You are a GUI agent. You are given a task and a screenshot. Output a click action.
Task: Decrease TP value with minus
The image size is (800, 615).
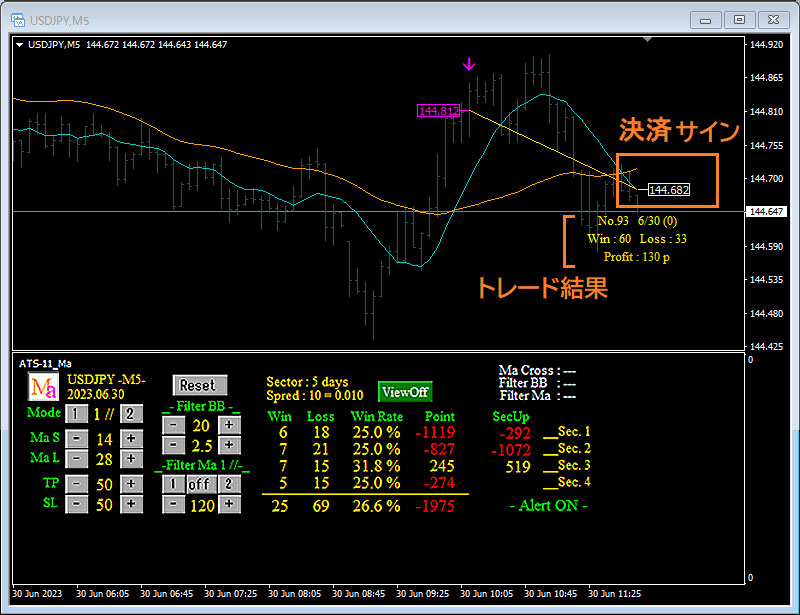(x=77, y=483)
